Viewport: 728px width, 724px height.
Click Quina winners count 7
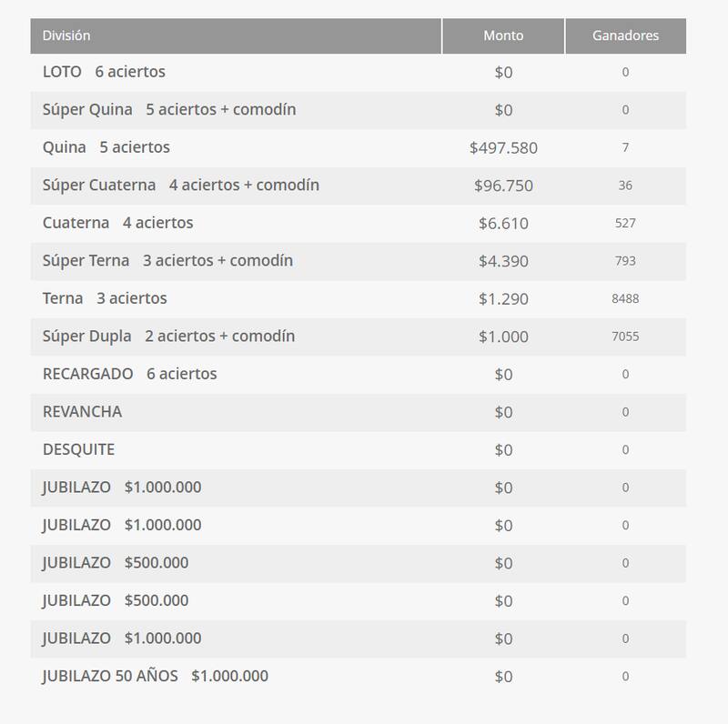tap(625, 147)
